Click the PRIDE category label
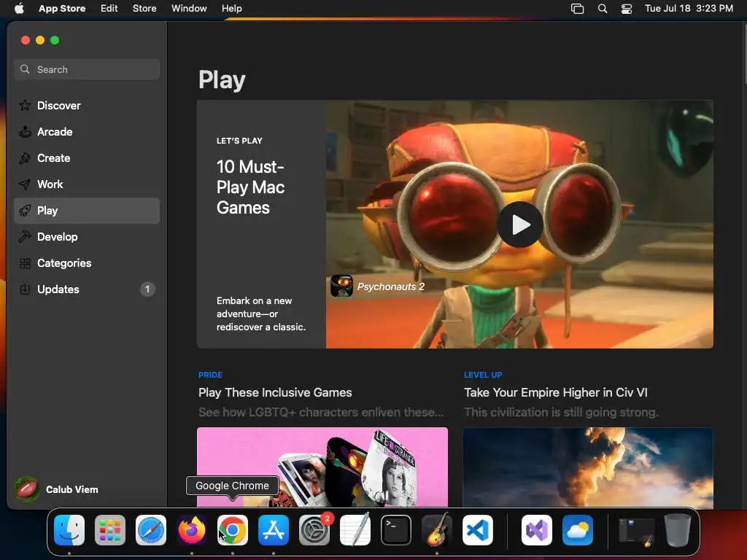747x560 pixels. (210, 375)
